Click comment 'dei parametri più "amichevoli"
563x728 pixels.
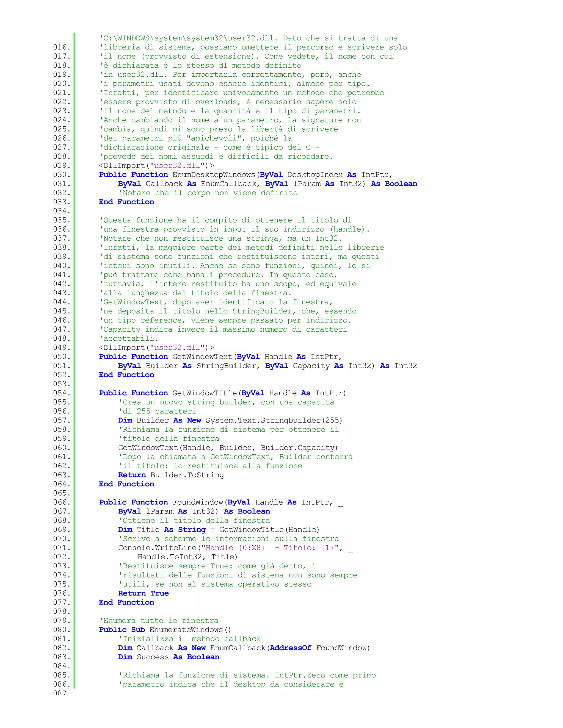coord(195,138)
